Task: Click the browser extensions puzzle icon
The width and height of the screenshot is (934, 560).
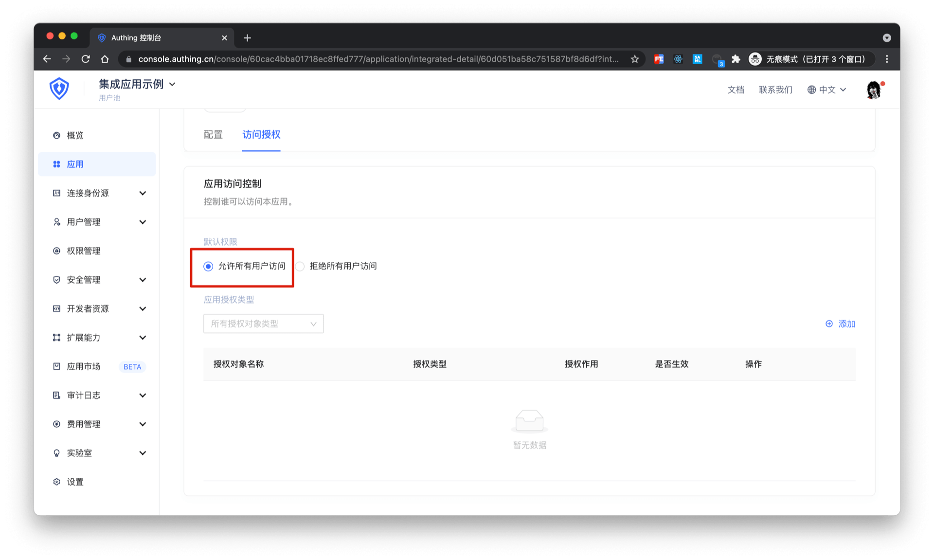Action: coord(736,59)
